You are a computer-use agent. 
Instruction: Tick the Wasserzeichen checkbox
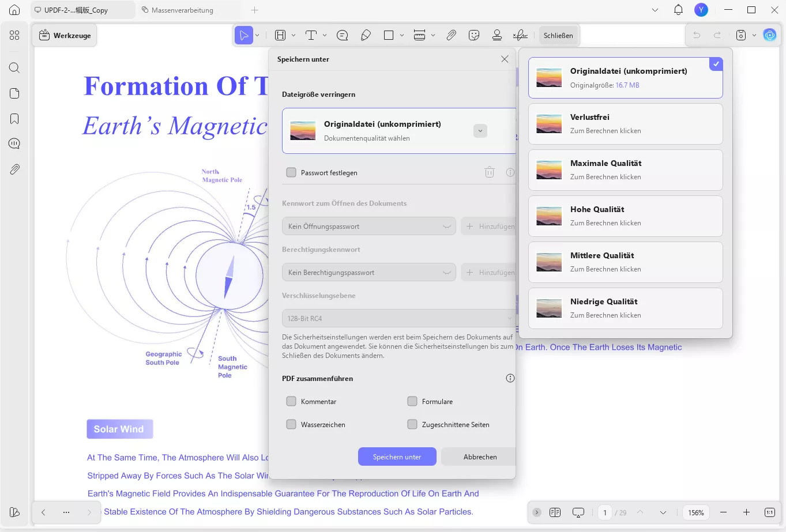(291, 424)
